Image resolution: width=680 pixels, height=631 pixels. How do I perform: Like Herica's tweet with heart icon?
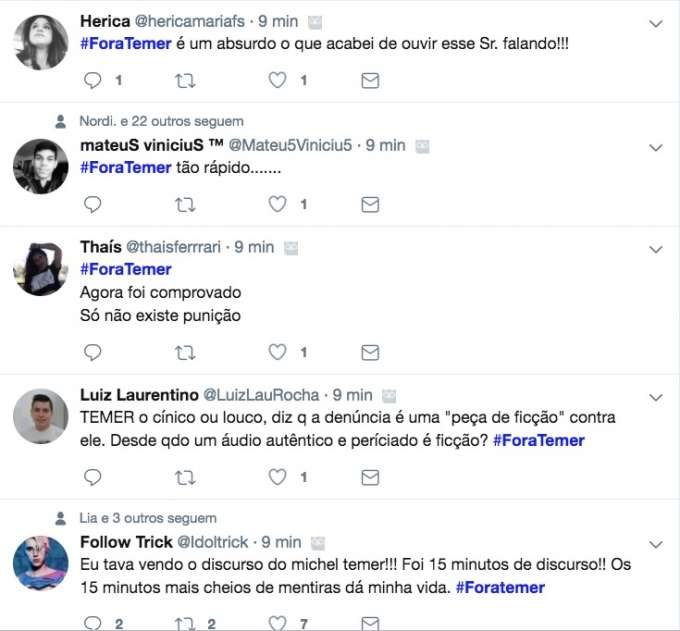[277, 80]
